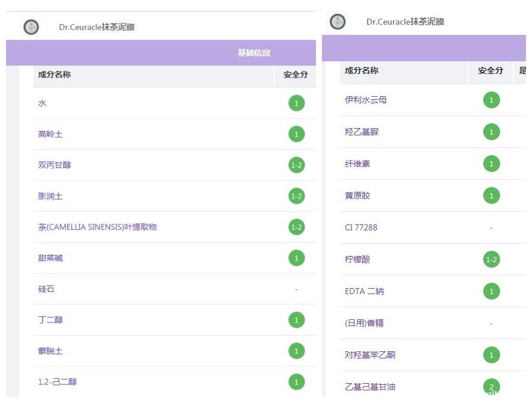This screenshot has height=403, width=532.
Task: Click the safety badge next to 伊利水云母
Action: click(x=491, y=100)
